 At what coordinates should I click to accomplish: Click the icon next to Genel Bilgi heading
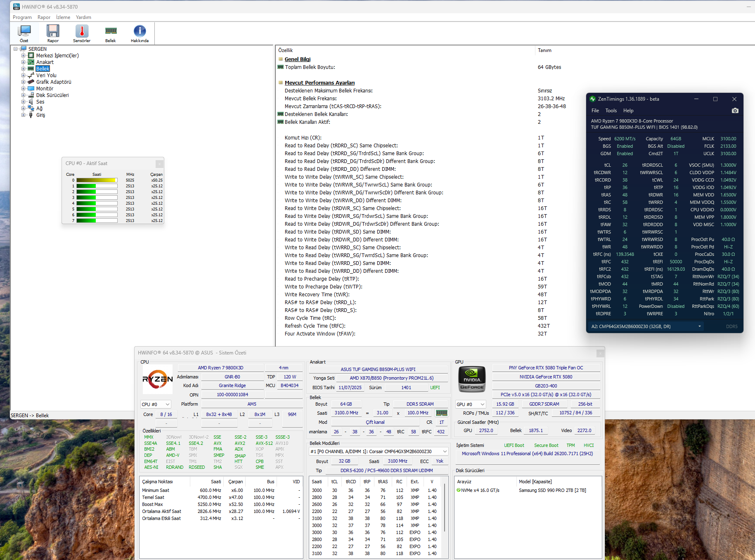(x=281, y=59)
